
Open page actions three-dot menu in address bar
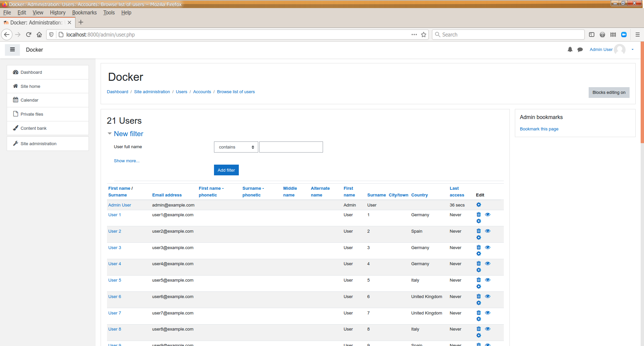coord(414,35)
